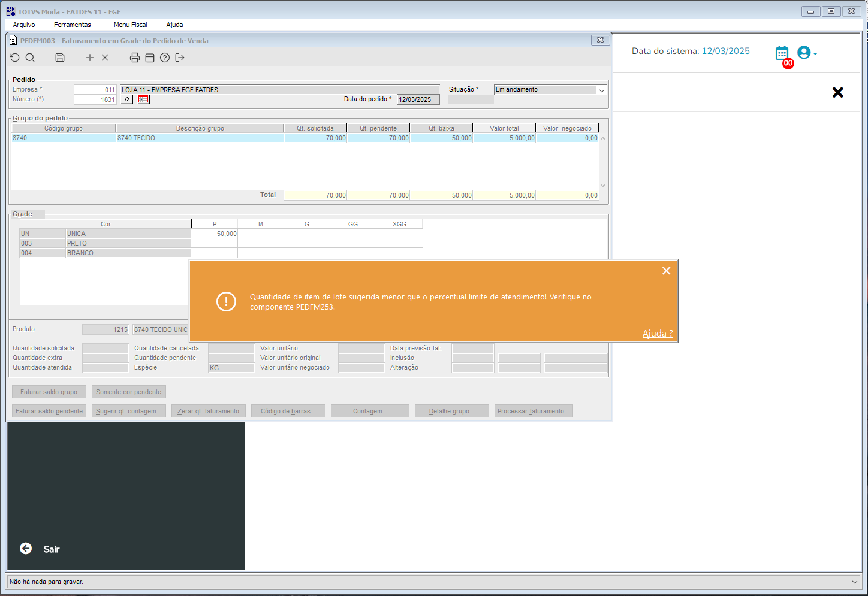Click the Qt. pendente column header
Screen dimensions: 868x596
[378, 128]
